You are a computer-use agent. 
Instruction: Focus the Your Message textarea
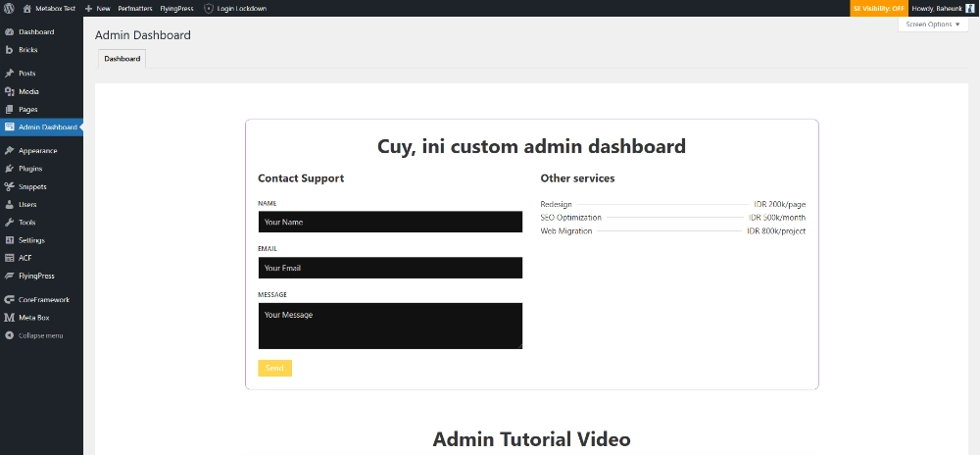click(390, 326)
